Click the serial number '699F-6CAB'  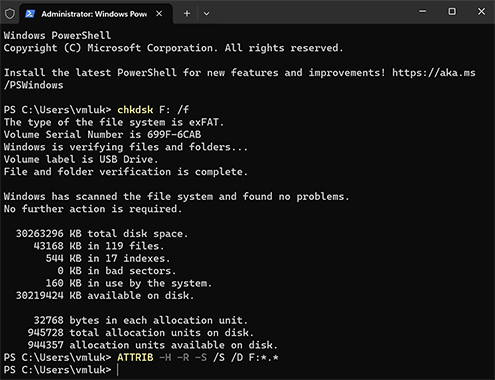click(x=174, y=134)
